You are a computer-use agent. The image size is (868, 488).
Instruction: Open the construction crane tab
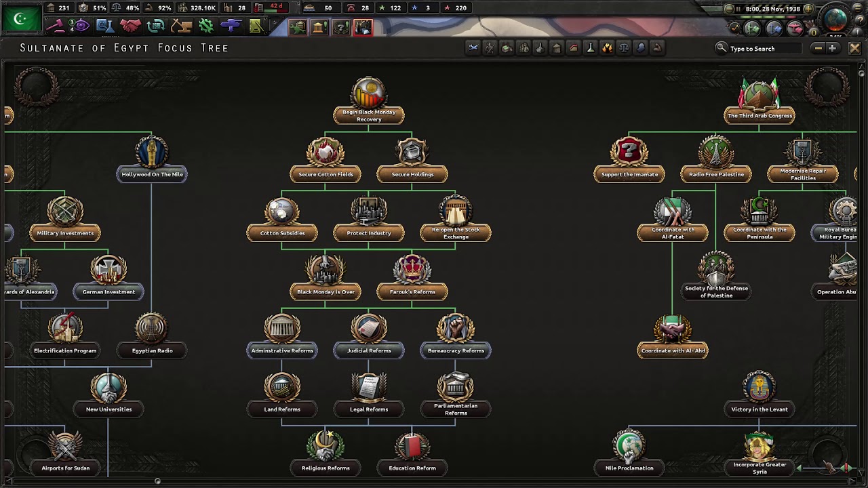(x=181, y=26)
